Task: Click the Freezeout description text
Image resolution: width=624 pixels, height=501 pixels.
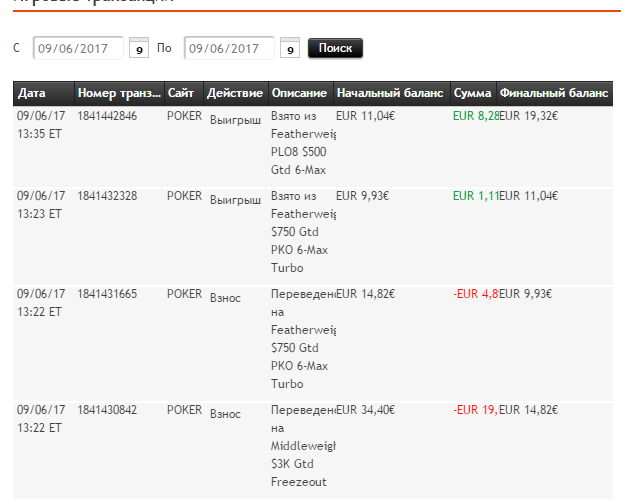Action: tap(298, 482)
